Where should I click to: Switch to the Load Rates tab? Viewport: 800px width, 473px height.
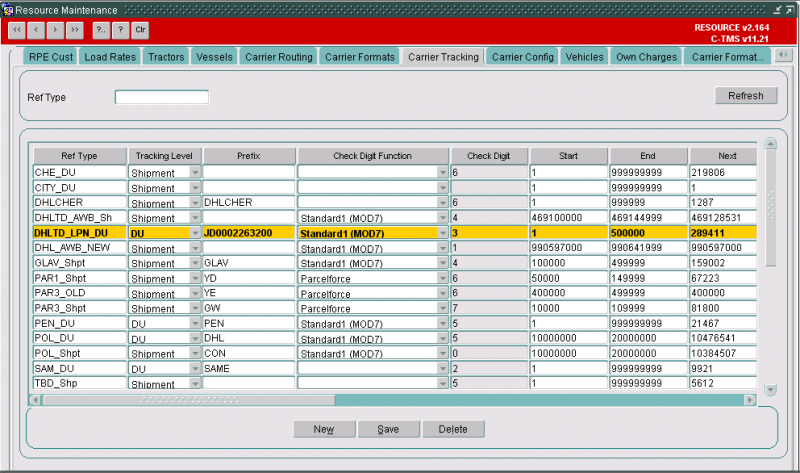[x=110, y=57]
